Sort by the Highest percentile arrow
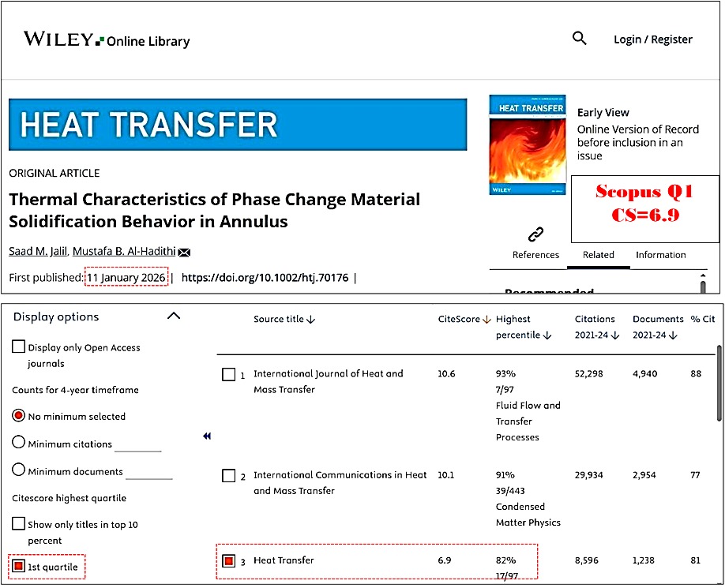725x588 pixels. (x=547, y=335)
